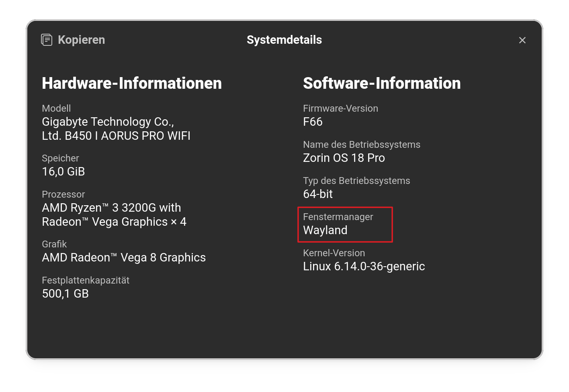Viewport: 569px width, 392px height.
Task: Select the Hardware-Informationen heading
Action: 132,83
